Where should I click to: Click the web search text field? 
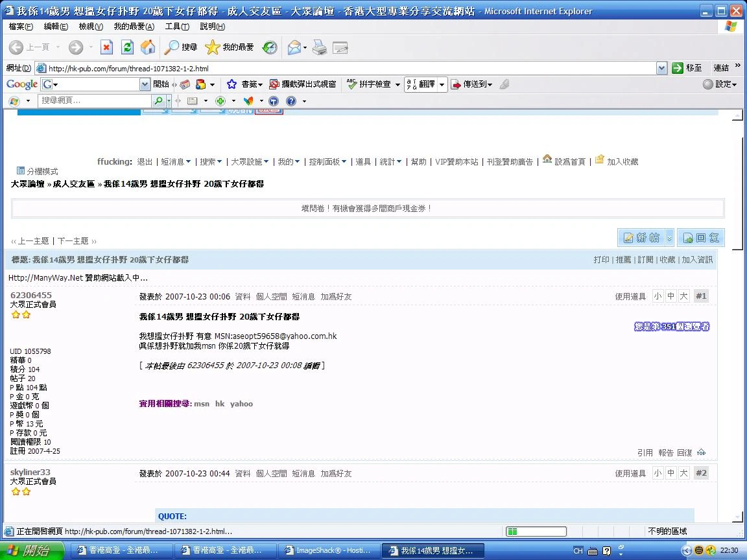tap(94, 100)
